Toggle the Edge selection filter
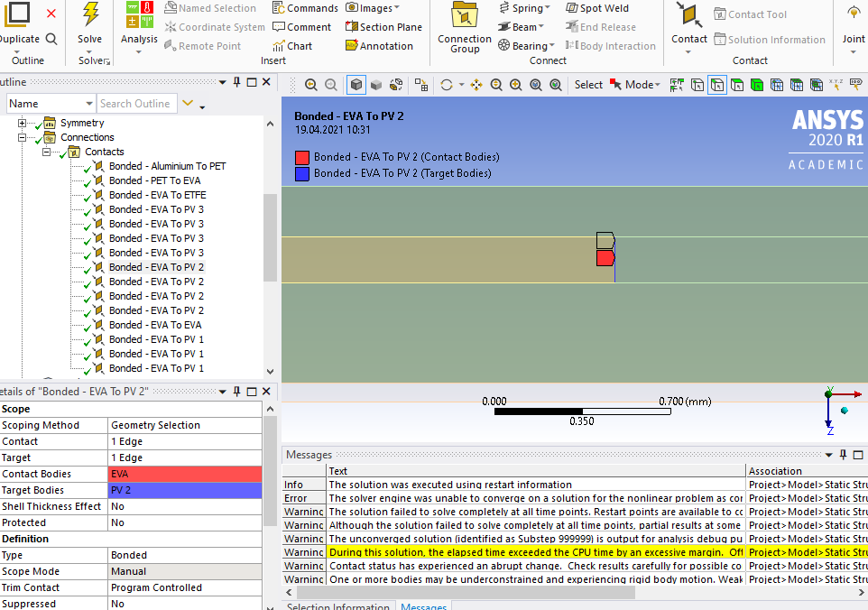The image size is (868, 610). [717, 85]
